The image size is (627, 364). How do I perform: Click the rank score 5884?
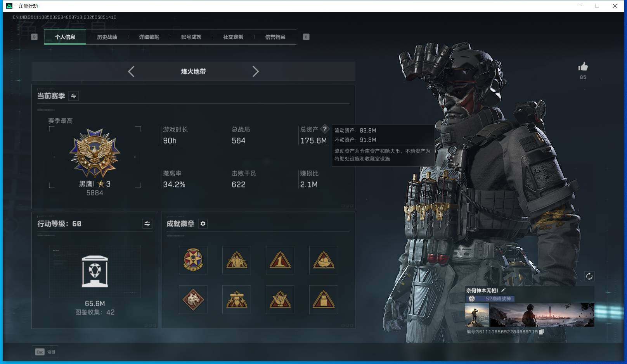95,193
